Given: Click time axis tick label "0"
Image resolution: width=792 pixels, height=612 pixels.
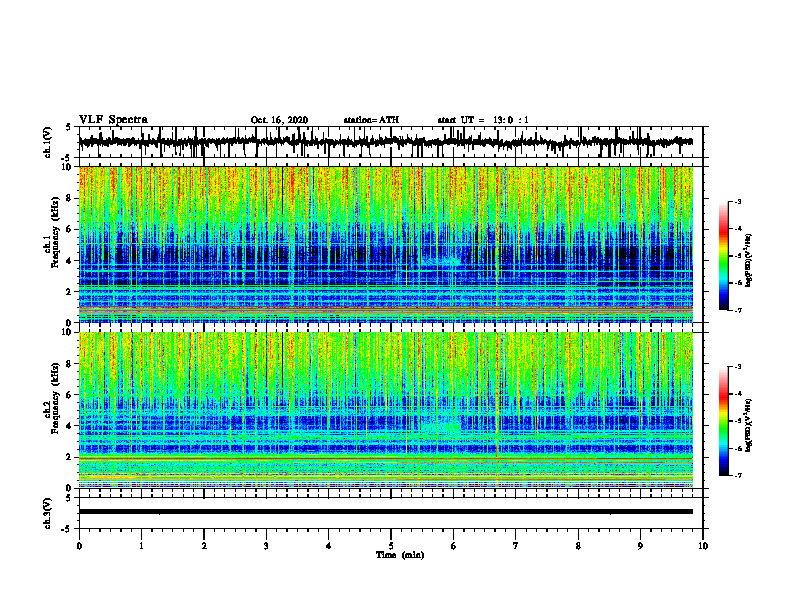Looking at the screenshot, I should [x=79, y=546].
